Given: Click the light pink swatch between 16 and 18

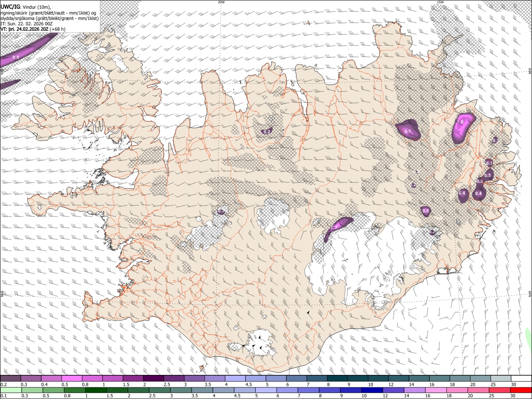Looking at the screenshot, I should [x=435, y=390].
